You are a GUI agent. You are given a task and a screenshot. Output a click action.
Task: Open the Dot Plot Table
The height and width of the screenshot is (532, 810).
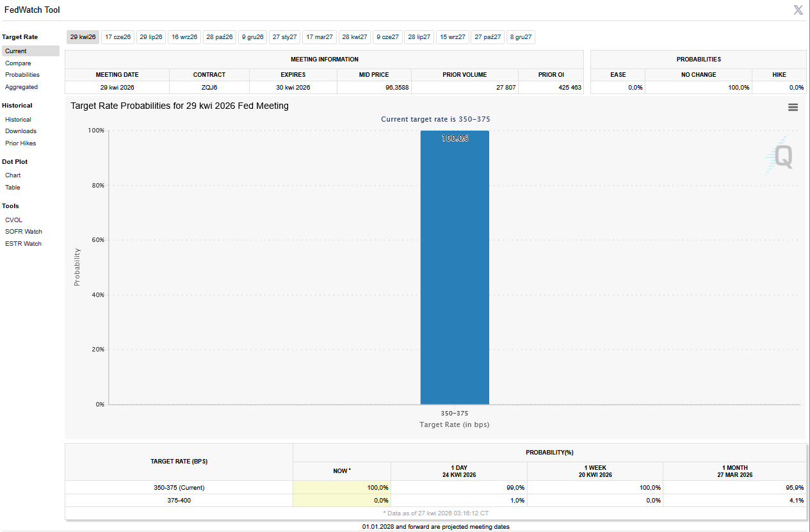13,188
